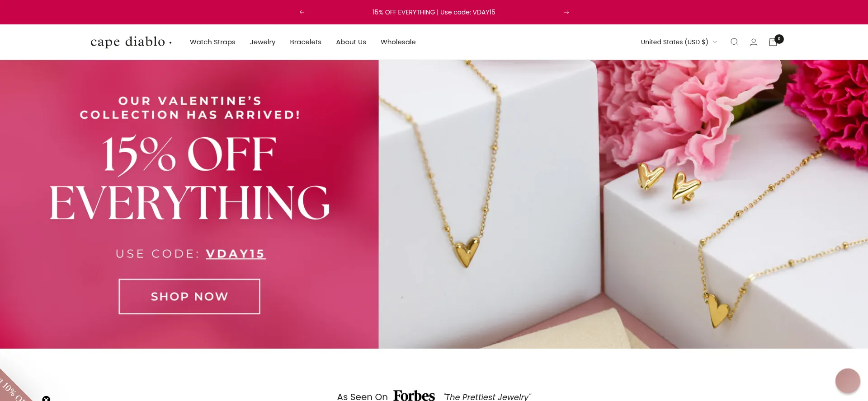The image size is (868, 401).
Task: Click the currency selector chevron arrow
Action: click(x=715, y=42)
